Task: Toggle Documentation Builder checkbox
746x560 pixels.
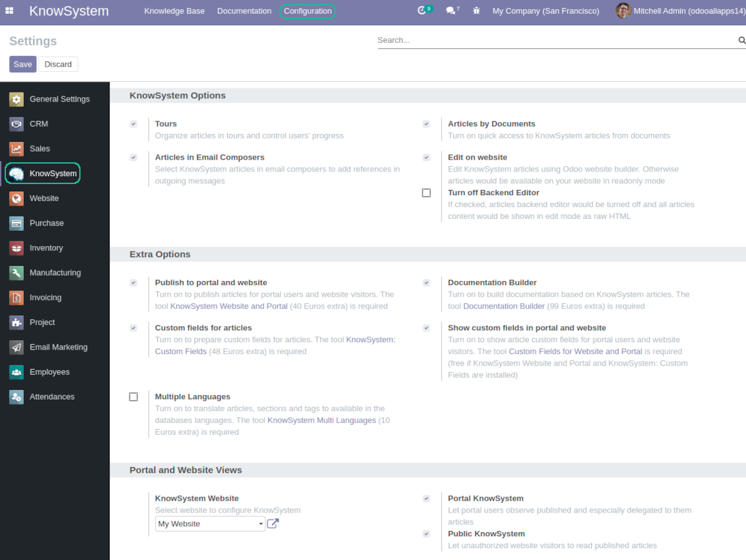Action: tap(426, 282)
